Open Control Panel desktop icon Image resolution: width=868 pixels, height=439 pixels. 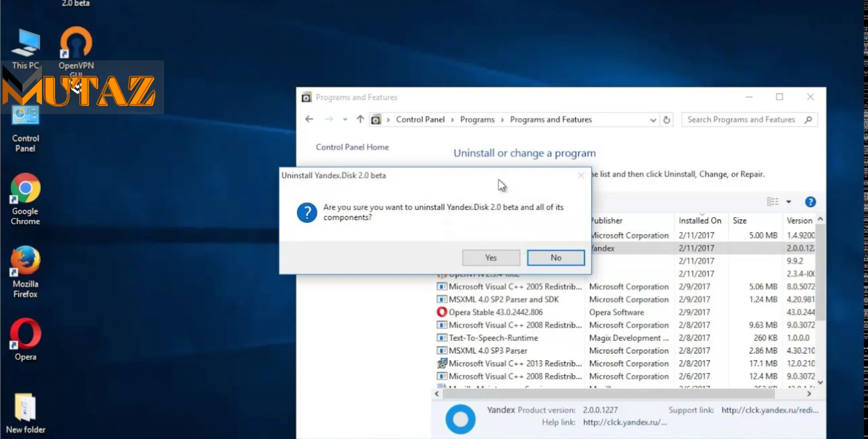25,129
